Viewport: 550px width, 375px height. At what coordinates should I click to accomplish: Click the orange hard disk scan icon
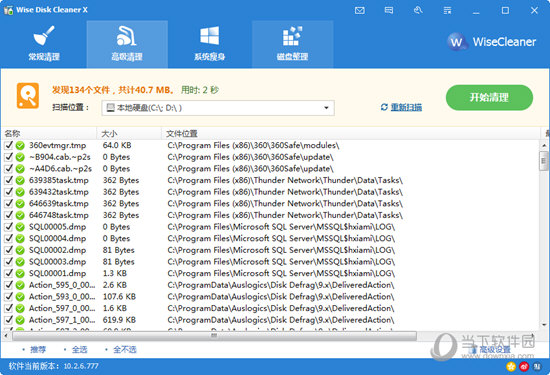tap(28, 95)
